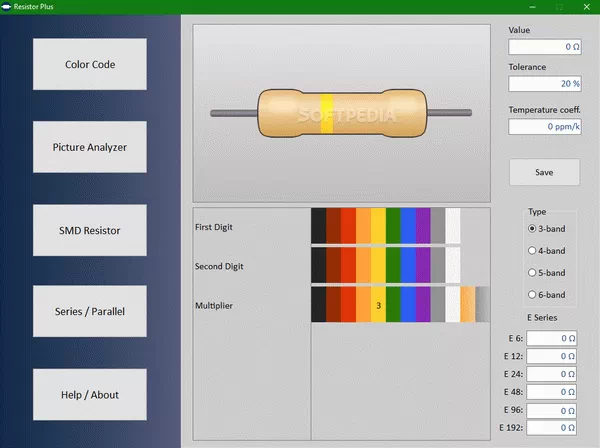Pick orange for First Digit
This screenshot has width=600, height=448.
(x=363, y=226)
